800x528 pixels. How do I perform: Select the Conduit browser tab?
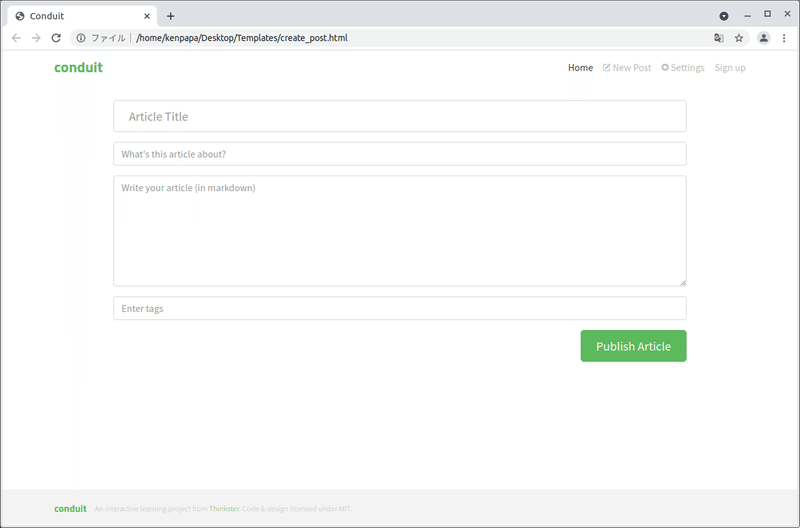point(82,16)
